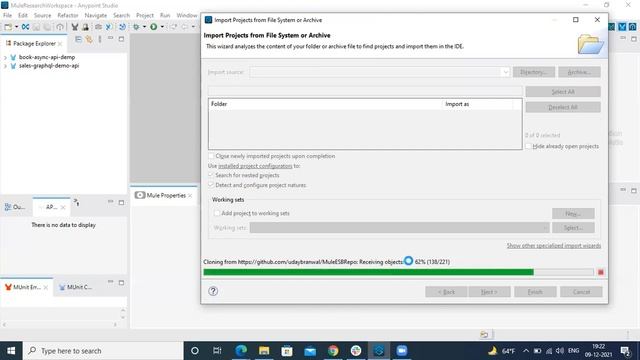Image resolution: width=640 pixels, height=360 pixels.
Task: Open the Source menu
Action: coord(42,15)
